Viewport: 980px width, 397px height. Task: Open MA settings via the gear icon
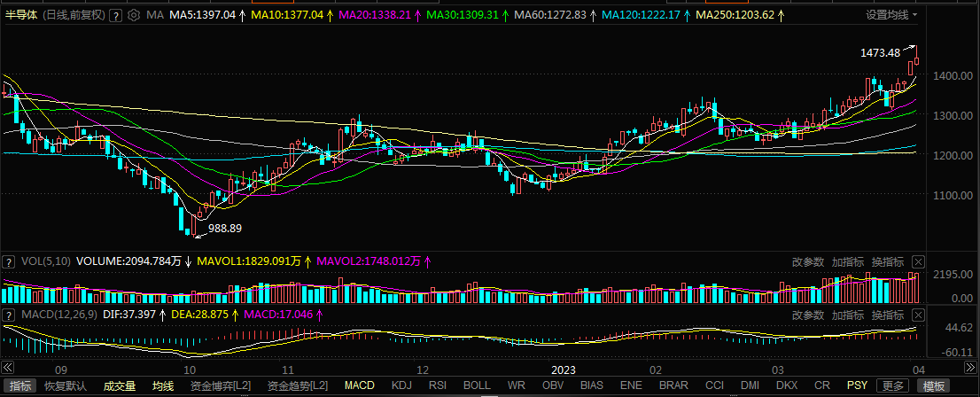[133, 15]
